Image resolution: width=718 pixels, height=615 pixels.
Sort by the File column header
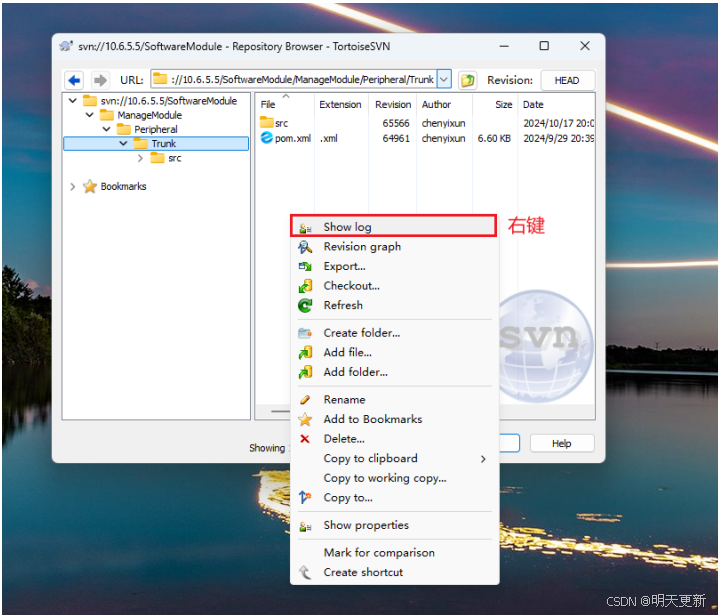(x=285, y=104)
